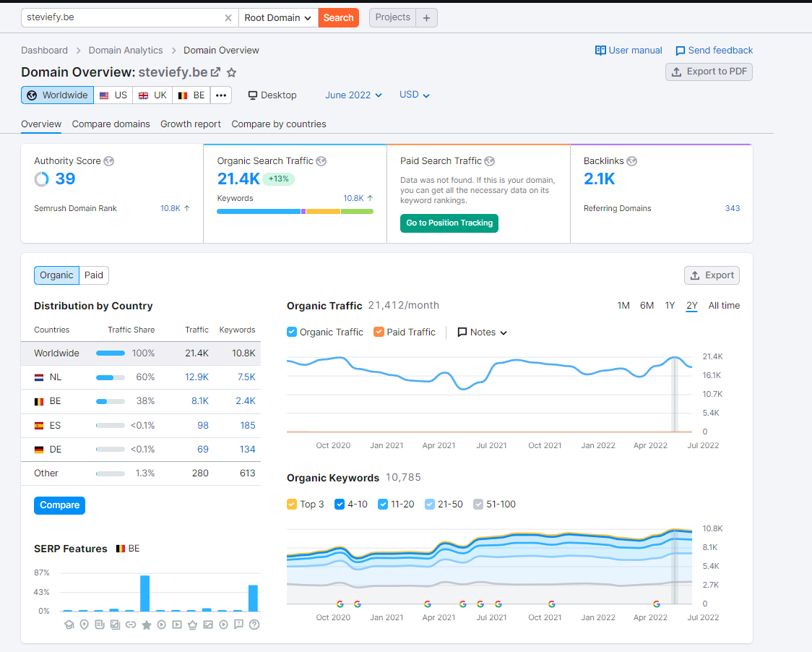Select the featured snippet crown SERP icon
Screen dimensions: 812x652
coord(193,625)
